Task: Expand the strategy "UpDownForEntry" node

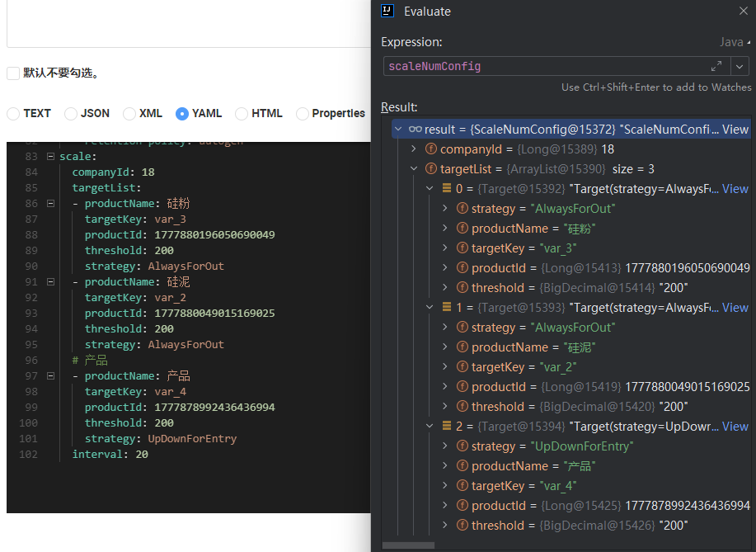Action: [x=445, y=446]
